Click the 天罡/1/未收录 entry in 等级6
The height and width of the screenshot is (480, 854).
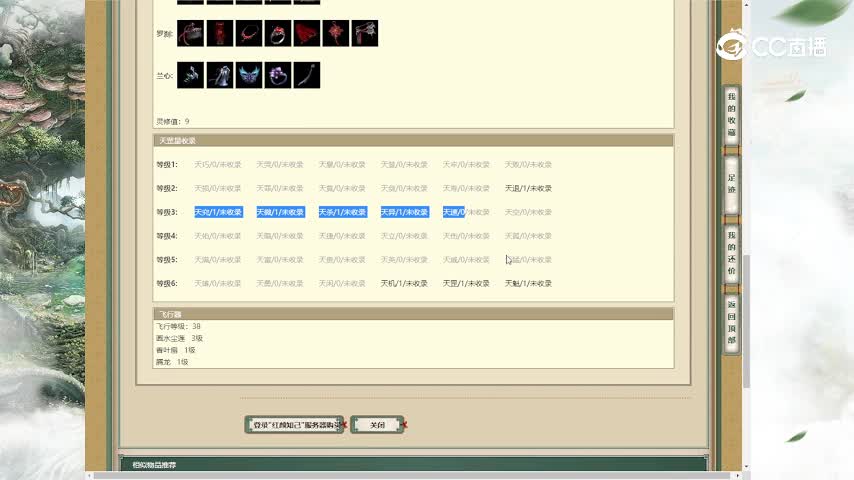466,284
